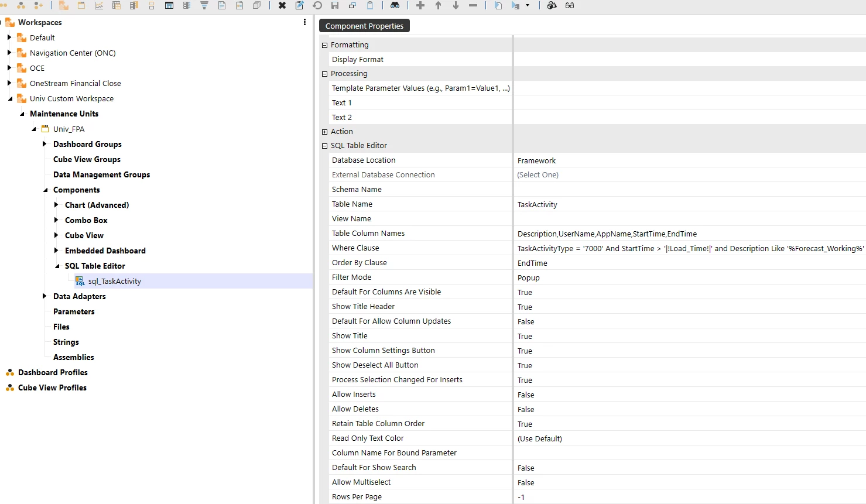Click the minus remove toolbar icon
866x504 pixels.
click(473, 5)
